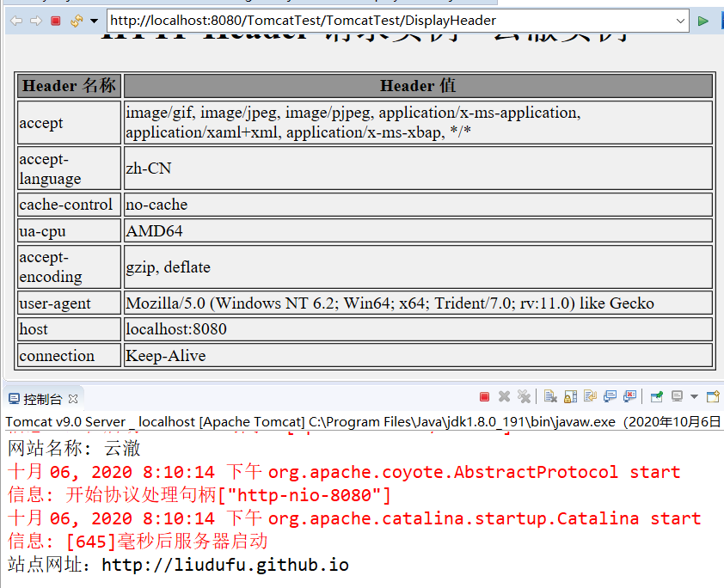This screenshot has height=588, width=724.
Task: Close the 控制台 console tab
Action: click(73, 398)
